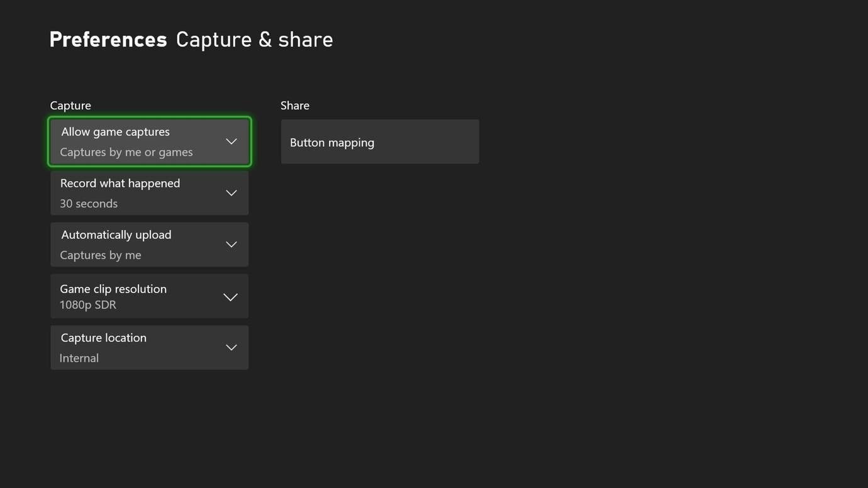Click the chevron on Capture location
868x488 pixels.
click(231, 347)
